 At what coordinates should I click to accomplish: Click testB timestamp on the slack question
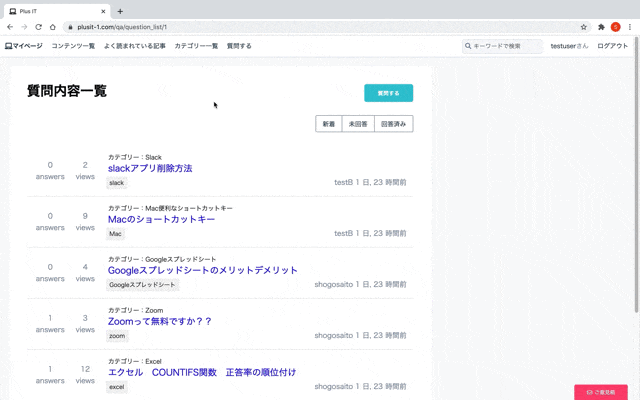coord(370,182)
